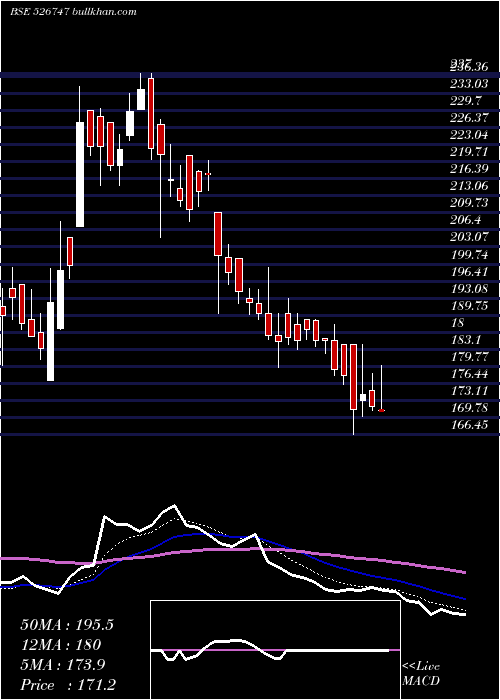Select the 169.78 axis value
Screen dimensions: 500x700
469,408
